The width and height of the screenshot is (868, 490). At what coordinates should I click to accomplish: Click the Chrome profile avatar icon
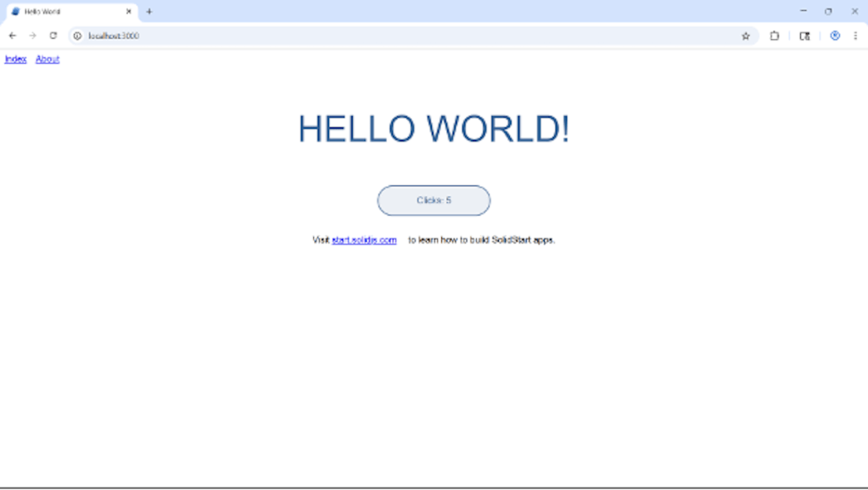[834, 36]
